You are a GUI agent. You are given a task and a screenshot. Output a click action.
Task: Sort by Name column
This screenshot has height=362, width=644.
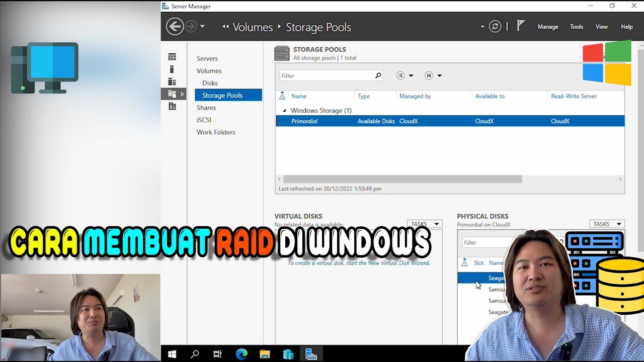[299, 96]
